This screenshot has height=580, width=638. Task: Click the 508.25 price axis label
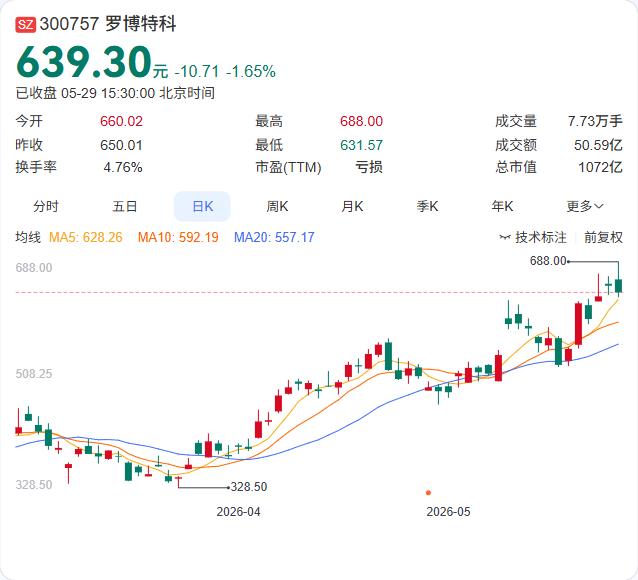34,374
